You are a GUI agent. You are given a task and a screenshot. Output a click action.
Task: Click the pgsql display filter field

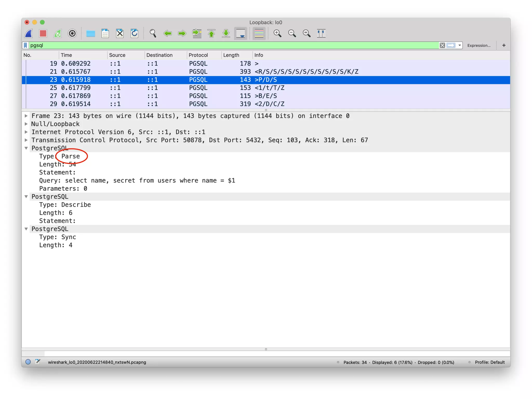pyautogui.click(x=233, y=45)
